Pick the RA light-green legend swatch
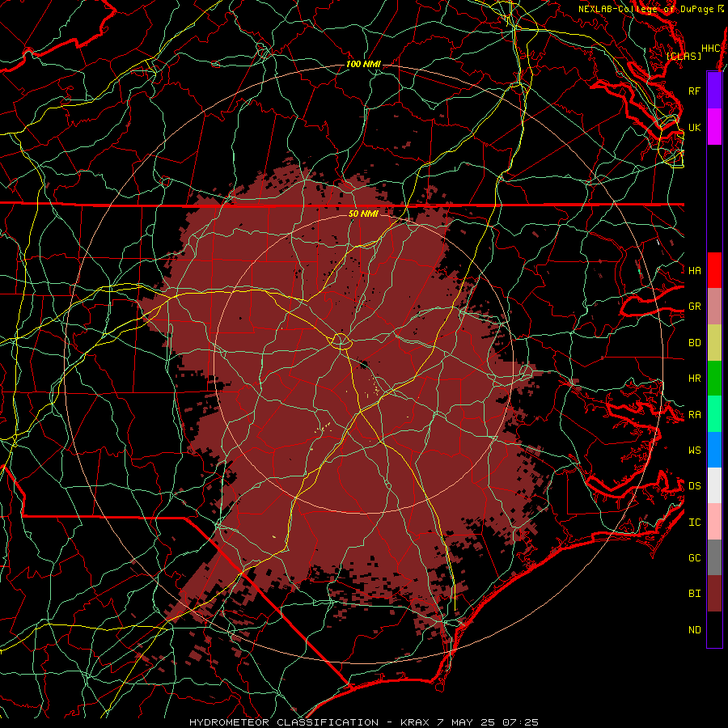The image size is (728, 728). click(714, 414)
